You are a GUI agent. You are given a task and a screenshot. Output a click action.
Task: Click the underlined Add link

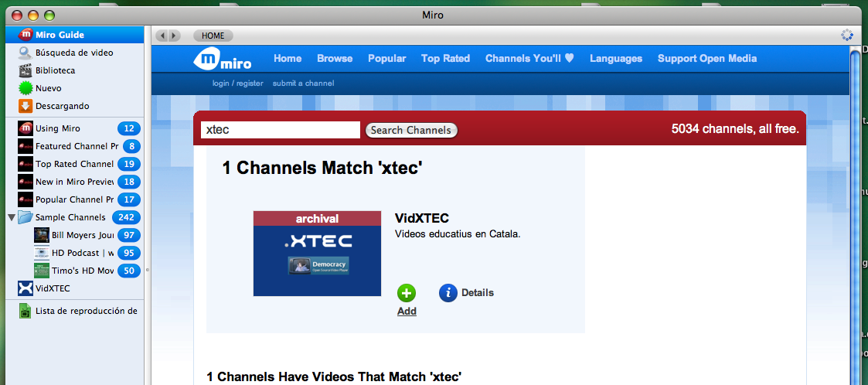click(x=407, y=312)
